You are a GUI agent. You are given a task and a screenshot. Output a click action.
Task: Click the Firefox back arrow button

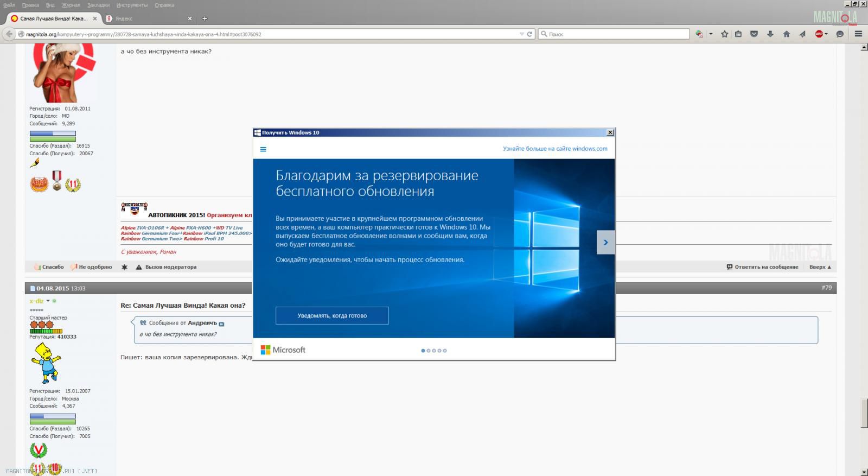9,34
